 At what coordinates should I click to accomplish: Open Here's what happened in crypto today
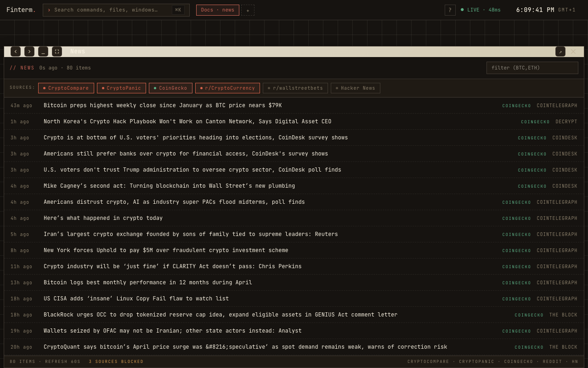click(x=103, y=218)
